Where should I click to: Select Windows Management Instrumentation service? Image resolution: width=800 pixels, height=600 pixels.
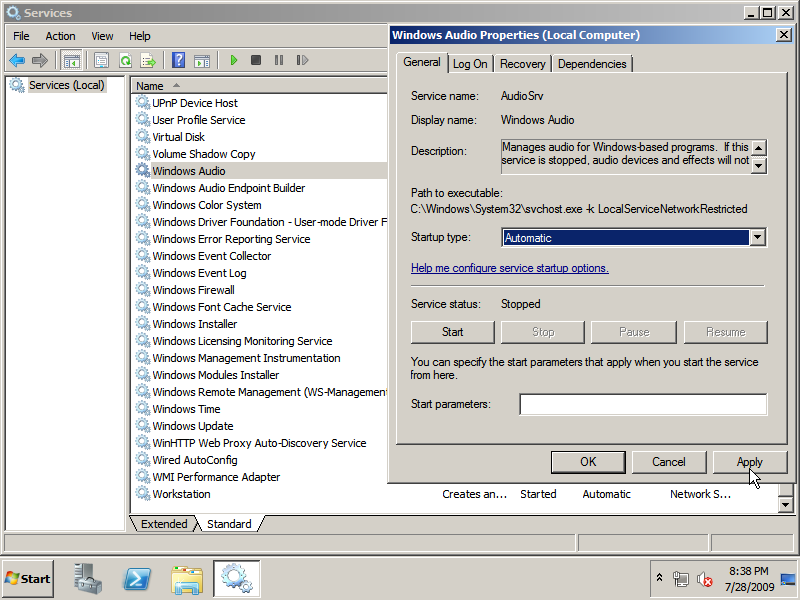(x=246, y=358)
